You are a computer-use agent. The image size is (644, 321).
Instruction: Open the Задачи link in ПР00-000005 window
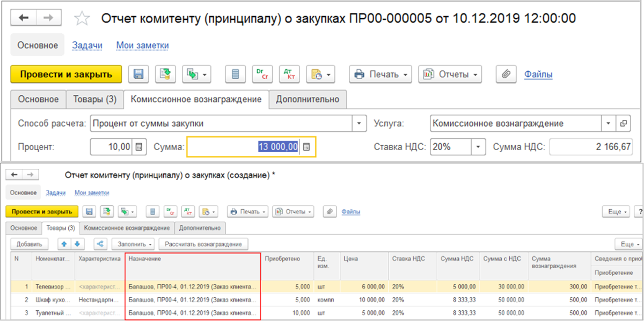click(87, 46)
